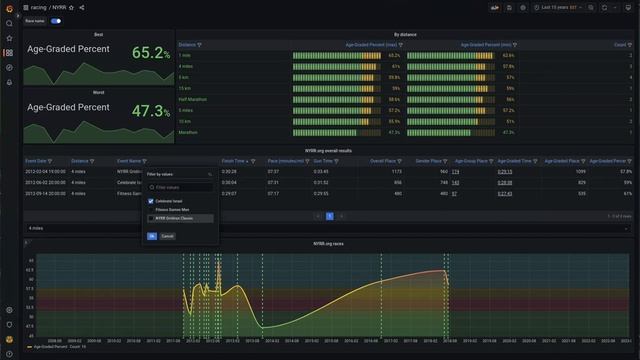The height and width of the screenshot is (360, 640).
Task: Open Server Admin shield icon
Action: coord(9,324)
